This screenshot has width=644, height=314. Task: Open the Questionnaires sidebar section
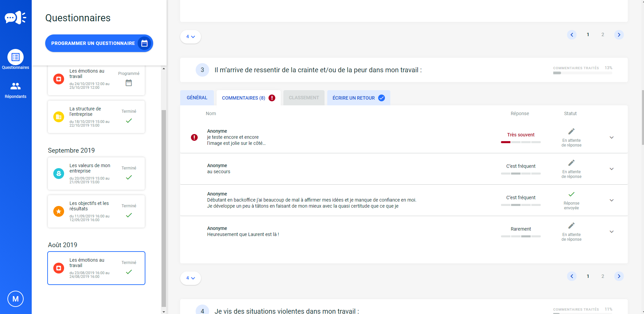16,59
